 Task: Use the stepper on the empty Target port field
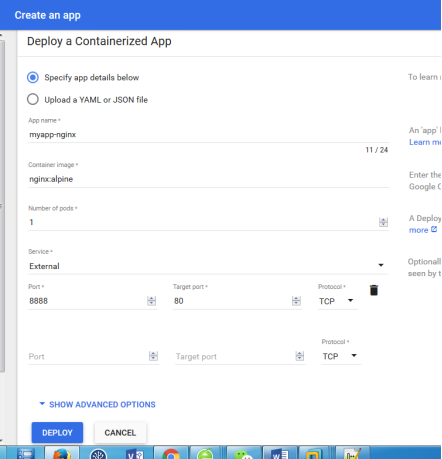(x=300, y=356)
